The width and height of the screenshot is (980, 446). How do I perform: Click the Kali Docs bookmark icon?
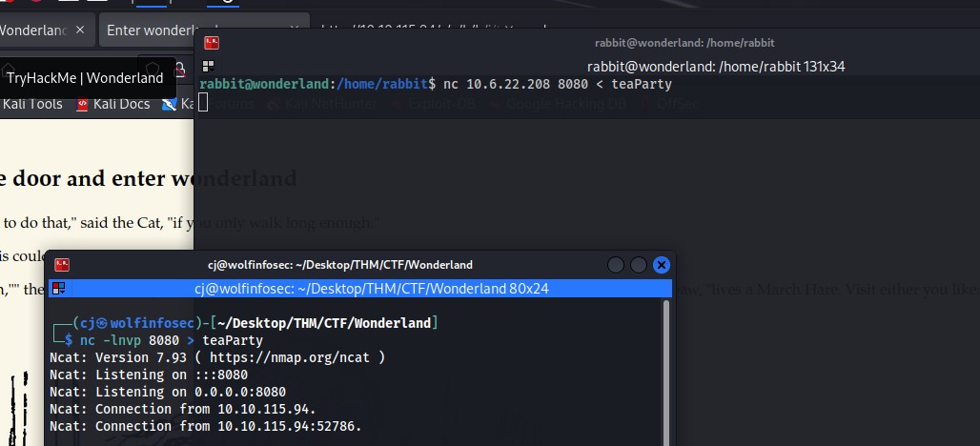(x=82, y=104)
